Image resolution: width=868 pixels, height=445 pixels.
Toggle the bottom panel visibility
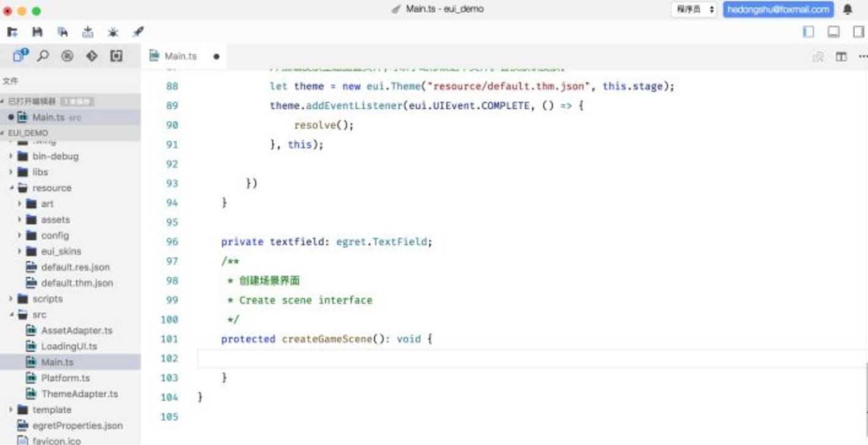click(834, 32)
